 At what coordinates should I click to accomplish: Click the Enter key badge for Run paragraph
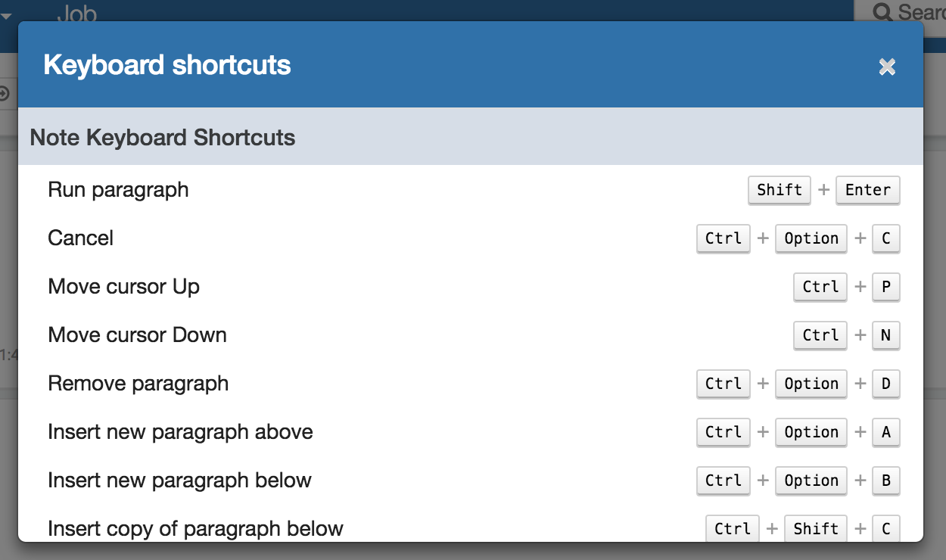click(x=867, y=190)
